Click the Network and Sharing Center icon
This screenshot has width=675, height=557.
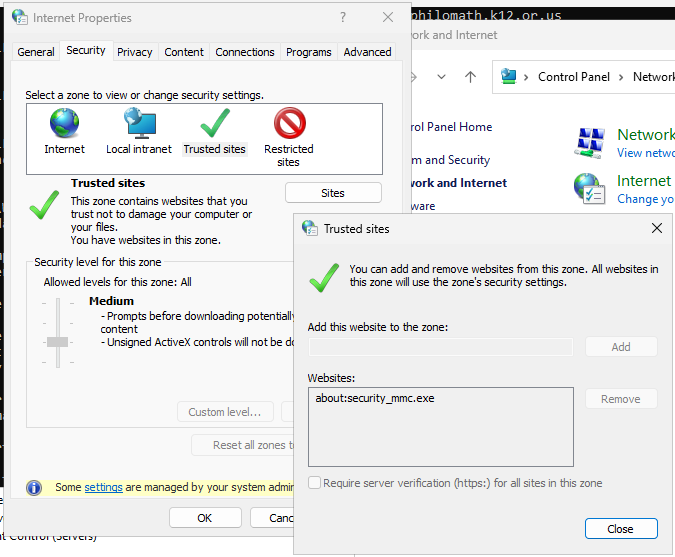pos(590,143)
